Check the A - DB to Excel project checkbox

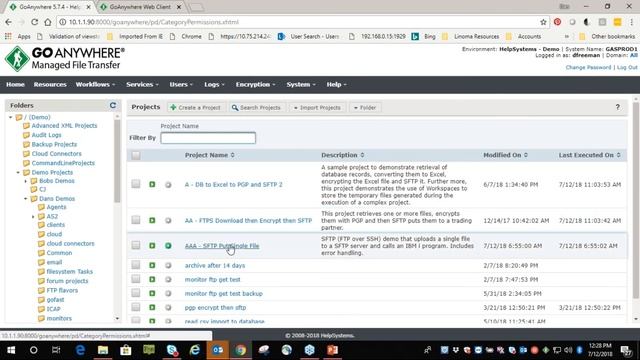pyautogui.click(x=136, y=184)
